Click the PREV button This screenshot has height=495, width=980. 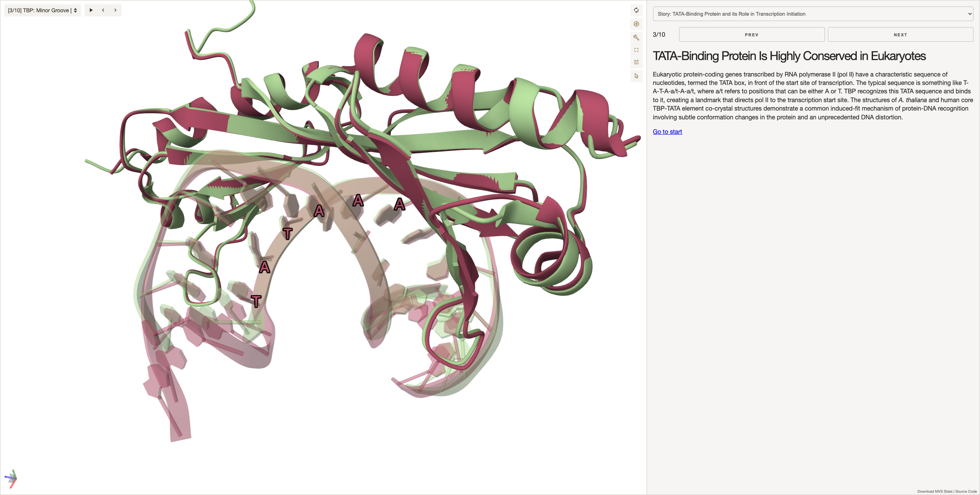click(x=751, y=34)
